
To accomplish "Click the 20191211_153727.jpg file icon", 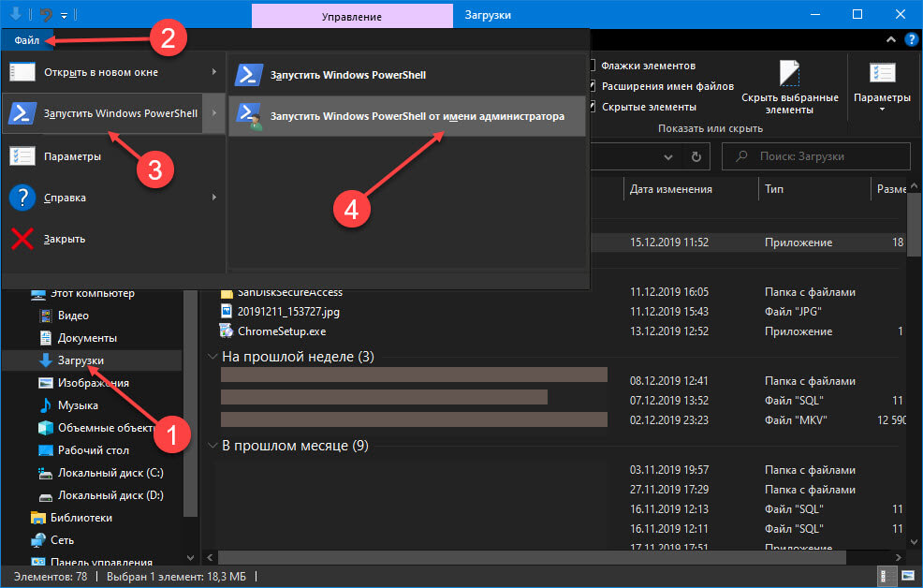I will pos(227,312).
